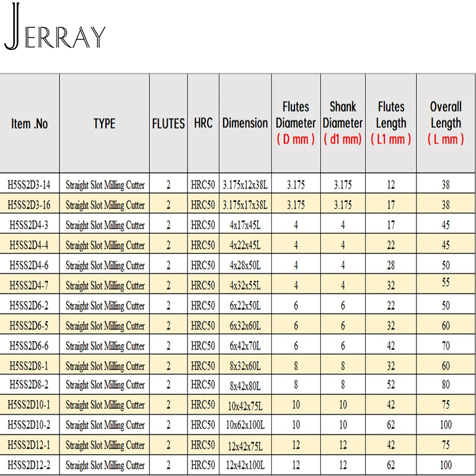
Task: Select item number H5SS2D3-16
Action: 29,205
